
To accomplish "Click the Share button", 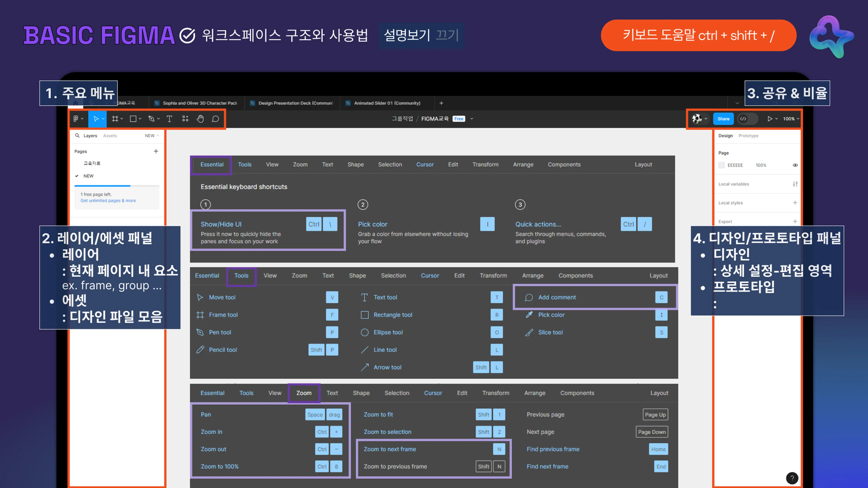I will [x=723, y=119].
